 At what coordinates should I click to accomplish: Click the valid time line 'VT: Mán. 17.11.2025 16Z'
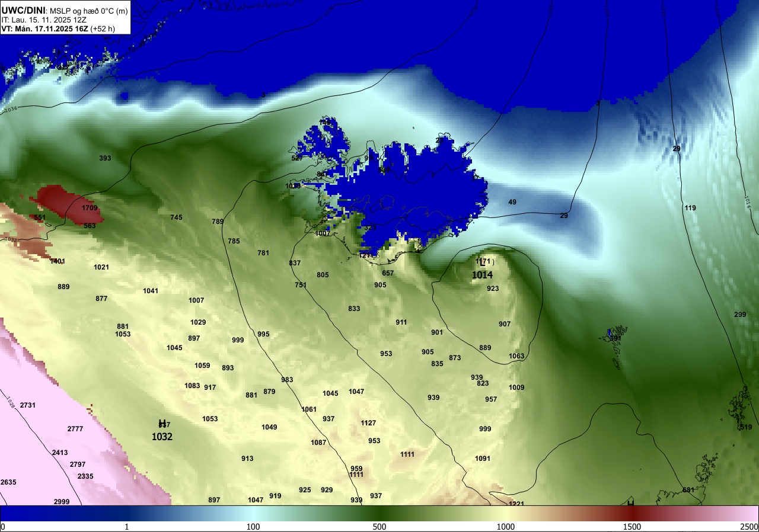(45, 28)
